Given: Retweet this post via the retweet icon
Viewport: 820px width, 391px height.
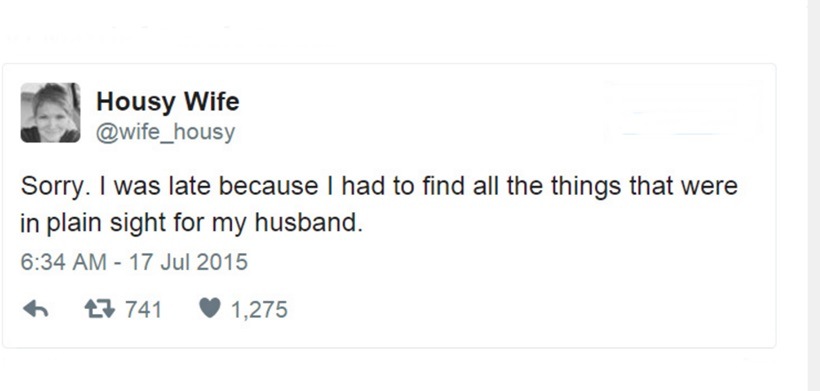Looking at the screenshot, I should [99, 309].
